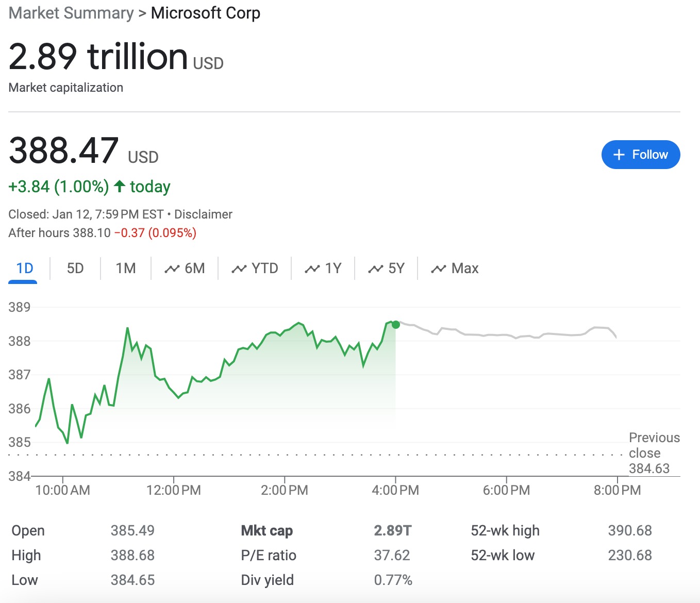700x603 pixels.
Task: Switch to the 5Y chart range
Action: 386,269
